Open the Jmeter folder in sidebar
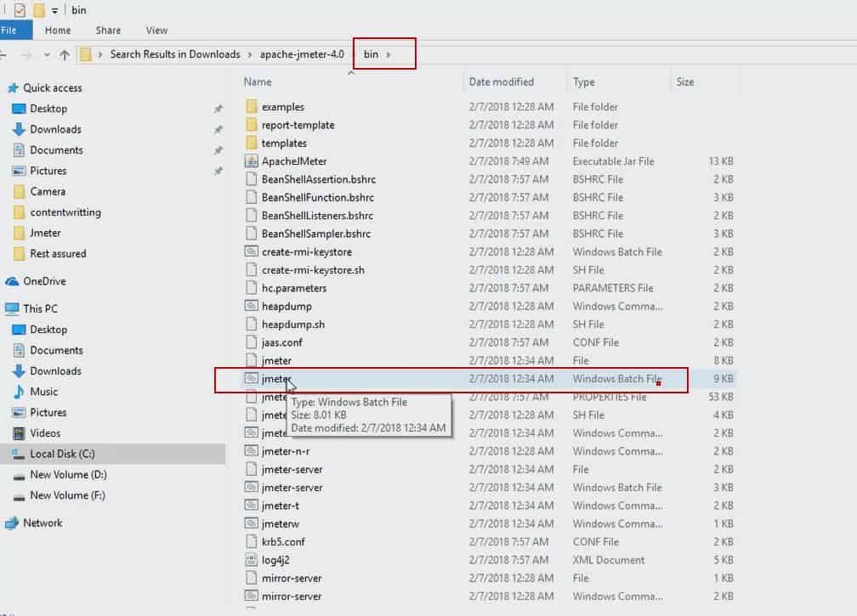Image resolution: width=857 pixels, height=616 pixels. [45, 233]
